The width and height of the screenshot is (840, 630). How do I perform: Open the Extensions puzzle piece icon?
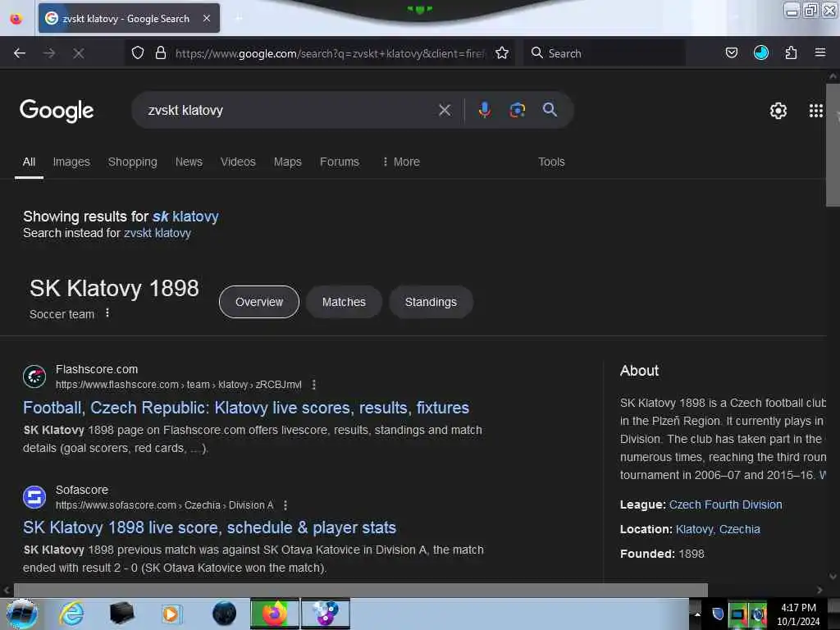791,52
